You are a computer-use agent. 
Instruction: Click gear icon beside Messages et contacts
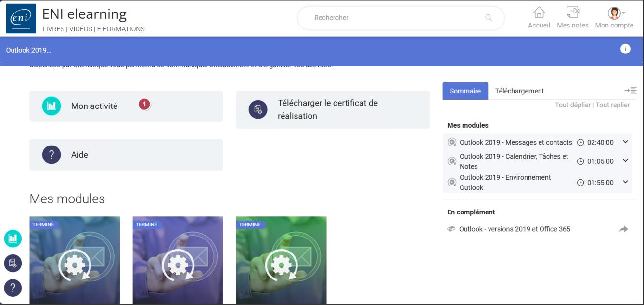point(452,142)
